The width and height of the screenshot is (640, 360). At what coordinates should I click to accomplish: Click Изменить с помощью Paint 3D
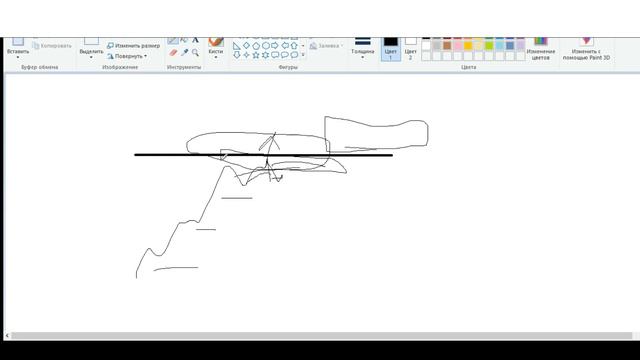coord(586,49)
